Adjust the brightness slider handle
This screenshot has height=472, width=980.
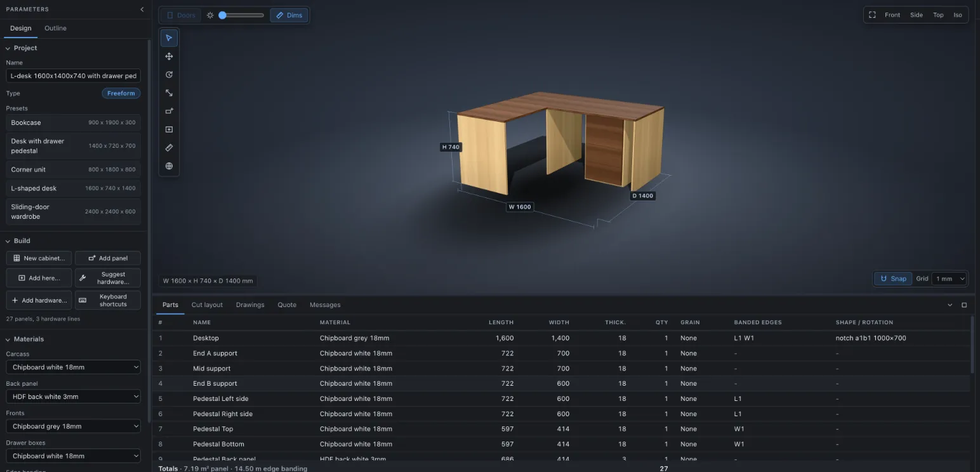[x=223, y=15]
